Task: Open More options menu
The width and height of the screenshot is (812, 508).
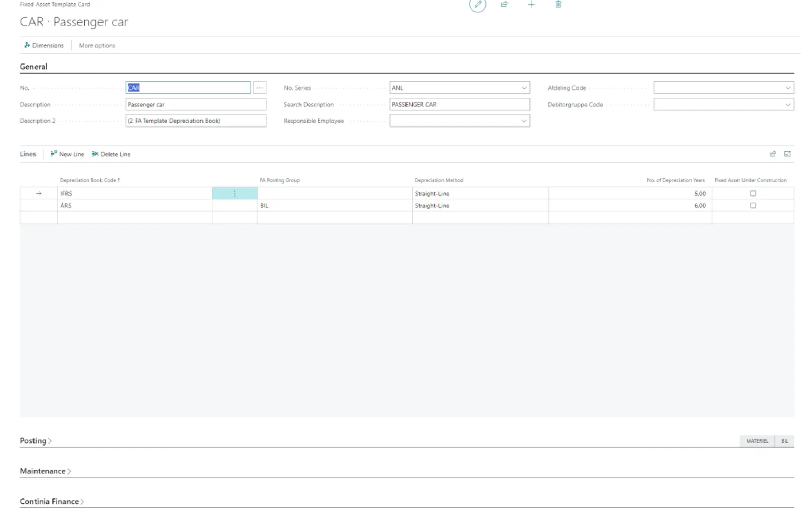Action: click(x=97, y=45)
